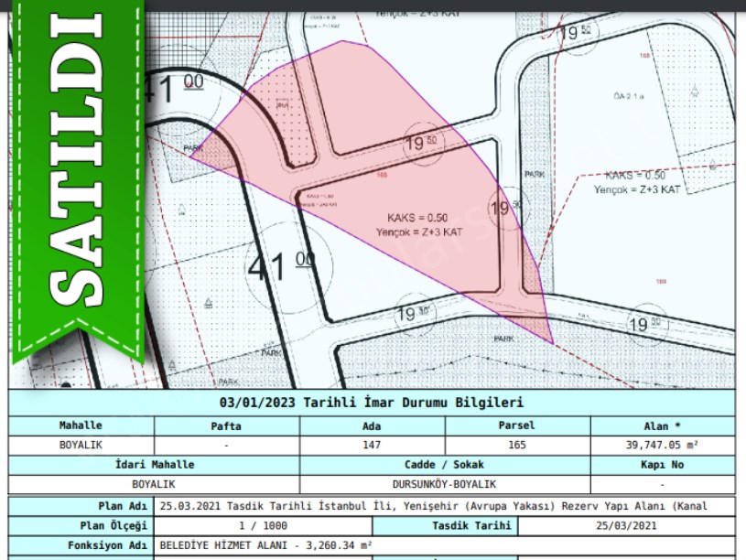Select the Mahalle column header
Screen dimensions: 746x560
coord(81,426)
